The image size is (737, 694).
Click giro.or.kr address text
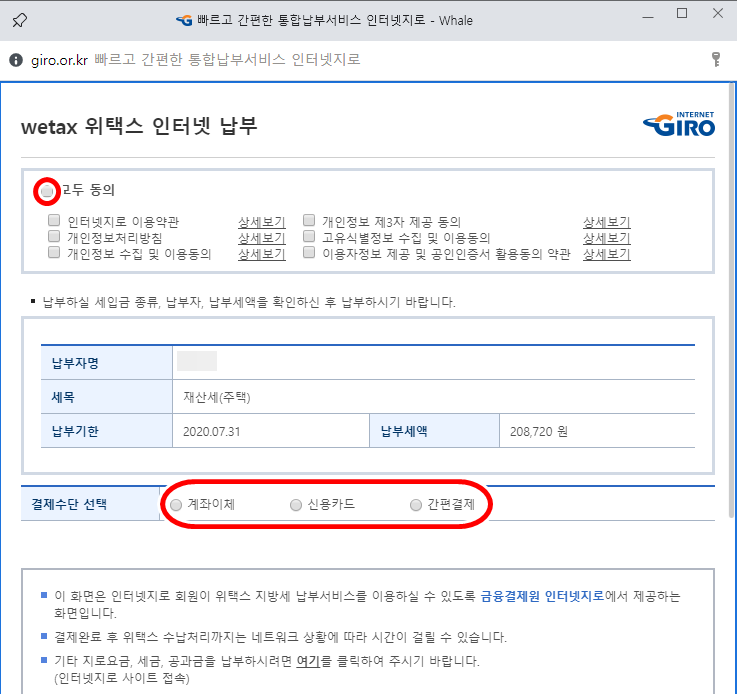59,60
